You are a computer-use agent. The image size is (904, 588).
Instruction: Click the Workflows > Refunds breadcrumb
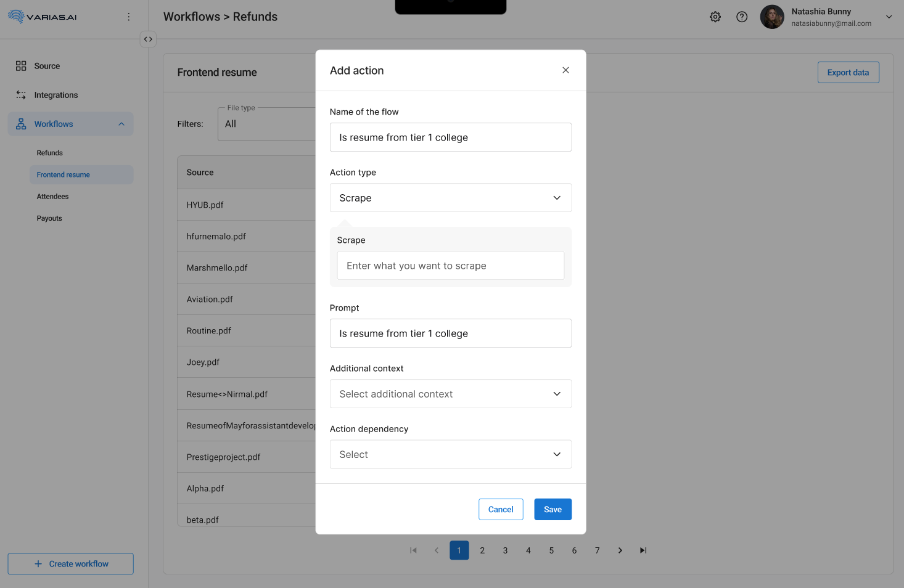click(220, 17)
